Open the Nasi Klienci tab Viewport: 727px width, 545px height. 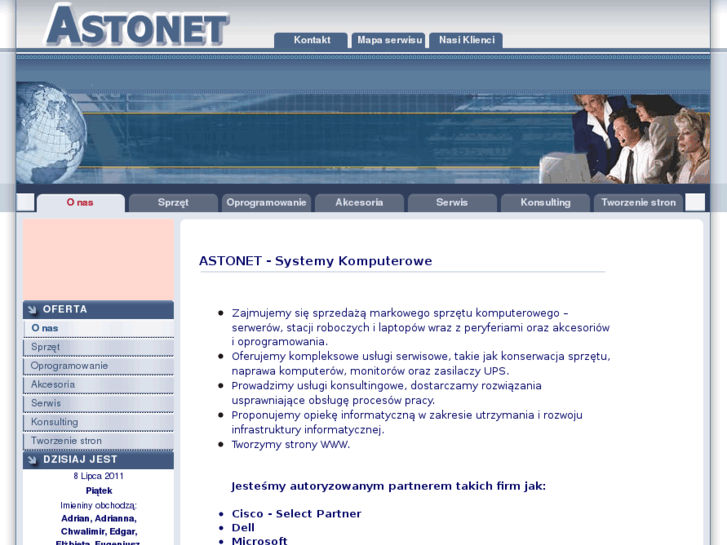[x=466, y=40]
